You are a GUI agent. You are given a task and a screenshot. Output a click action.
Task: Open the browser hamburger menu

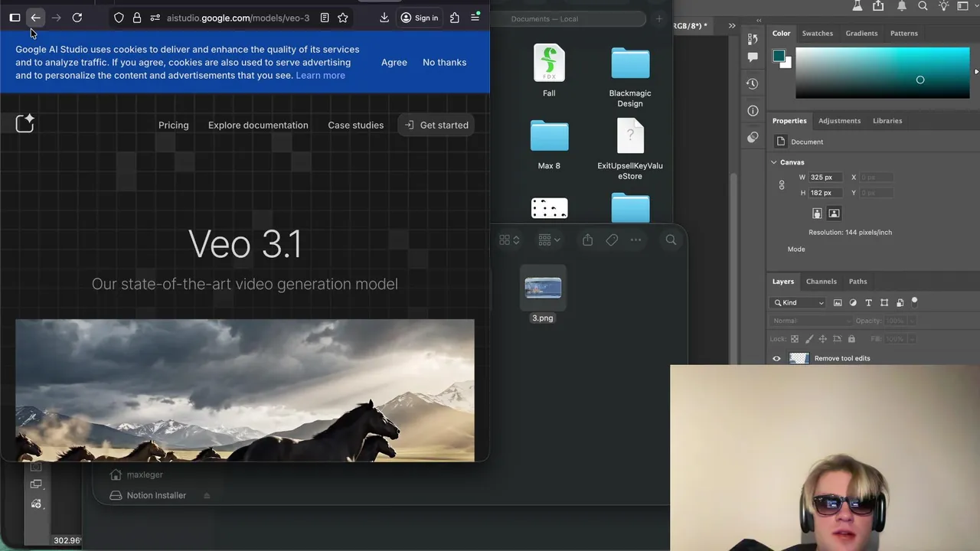pyautogui.click(x=475, y=18)
